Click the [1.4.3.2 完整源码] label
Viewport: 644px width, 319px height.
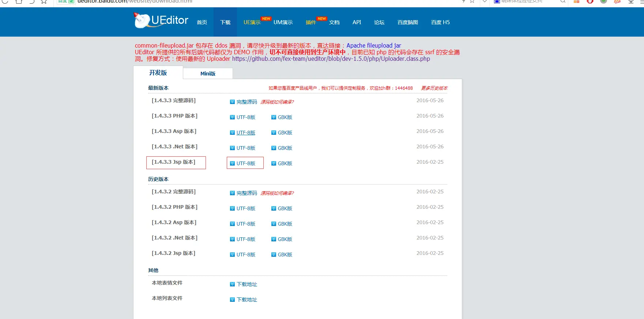174,192
